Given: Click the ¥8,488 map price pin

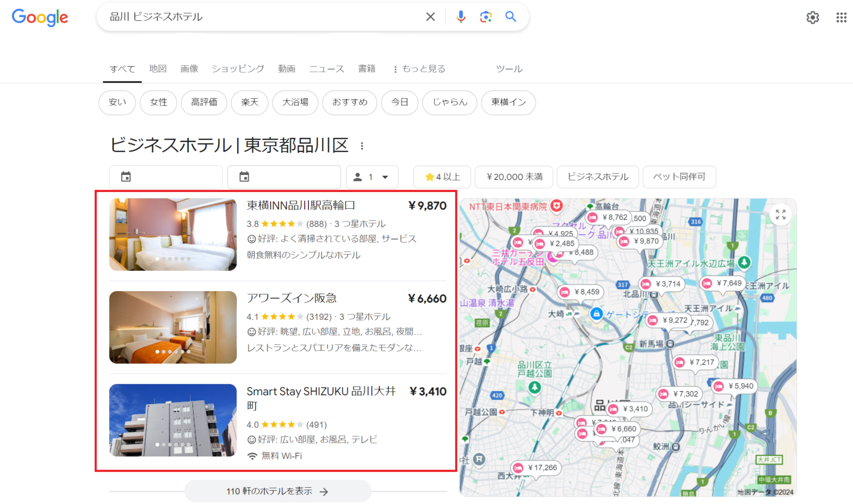Looking at the screenshot, I should [x=581, y=253].
